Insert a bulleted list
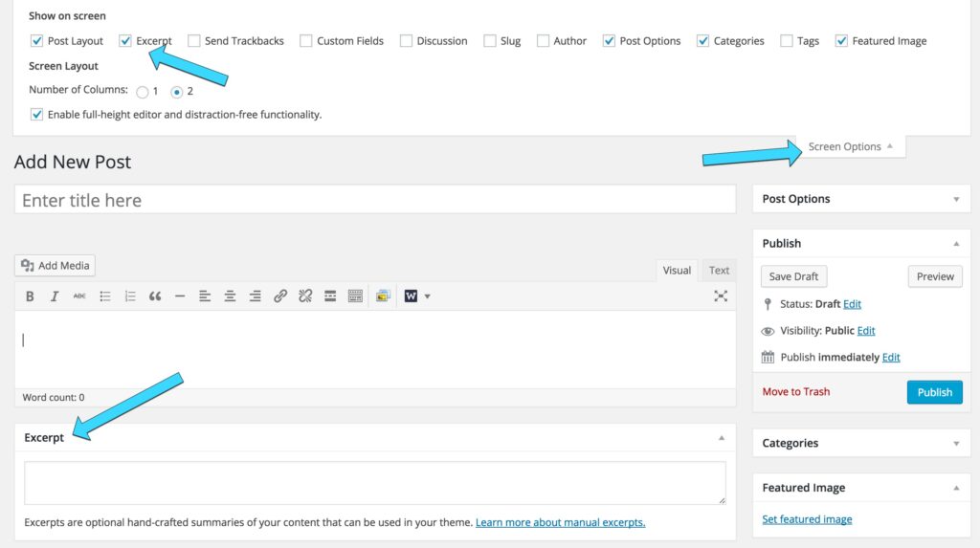980x548 pixels. coord(105,296)
